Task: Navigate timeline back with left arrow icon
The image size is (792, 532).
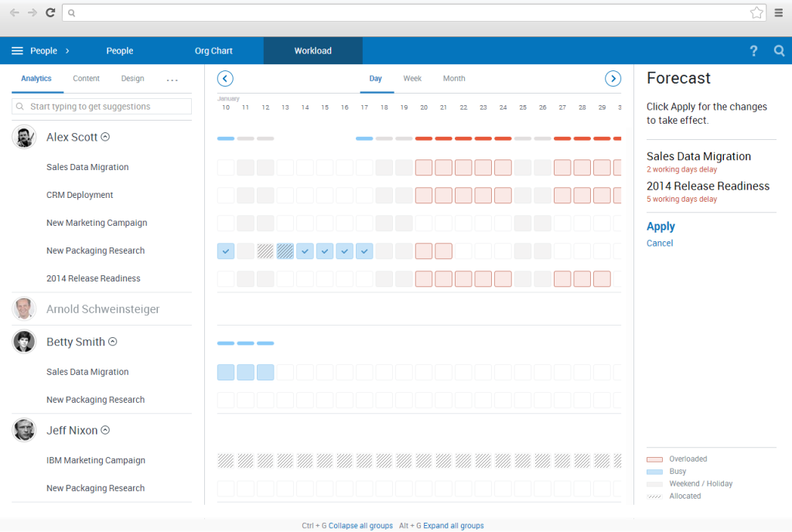Action: (225, 78)
